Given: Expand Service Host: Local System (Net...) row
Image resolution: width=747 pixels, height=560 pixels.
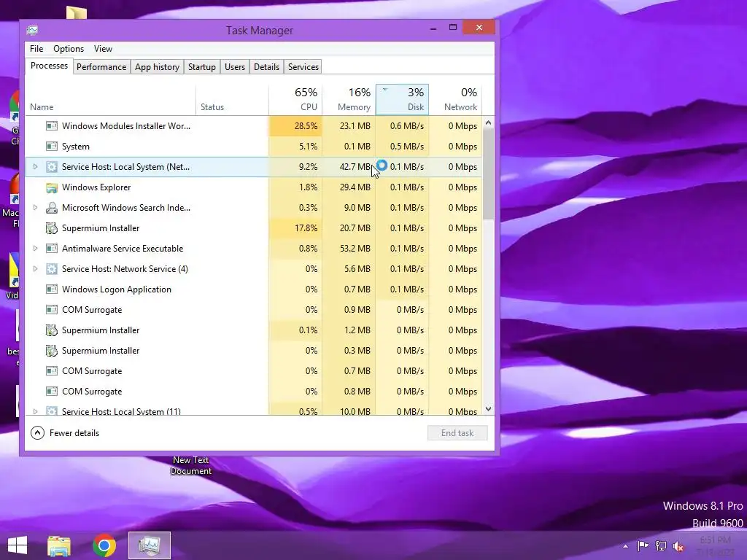Looking at the screenshot, I should click(x=35, y=167).
